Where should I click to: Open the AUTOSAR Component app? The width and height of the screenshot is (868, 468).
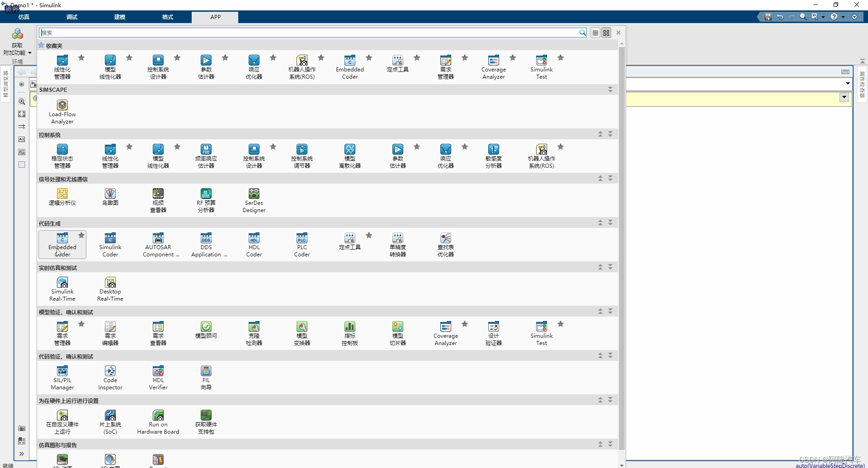click(x=158, y=244)
